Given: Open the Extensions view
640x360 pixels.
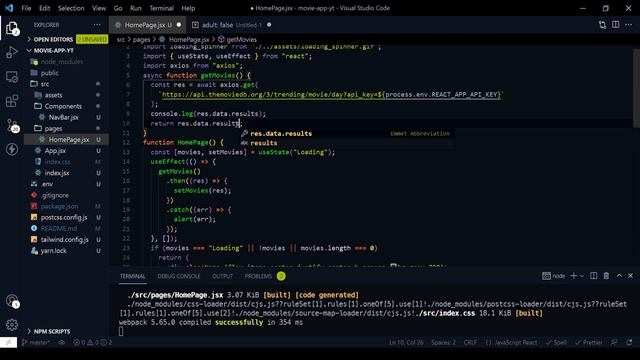Looking at the screenshot, I should point(11,101).
